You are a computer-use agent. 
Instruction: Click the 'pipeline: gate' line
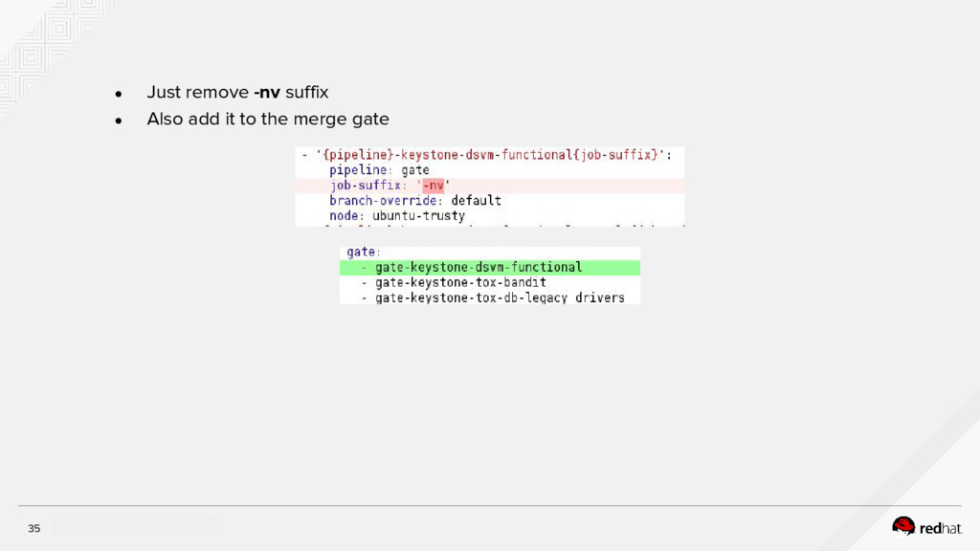pyautogui.click(x=379, y=170)
